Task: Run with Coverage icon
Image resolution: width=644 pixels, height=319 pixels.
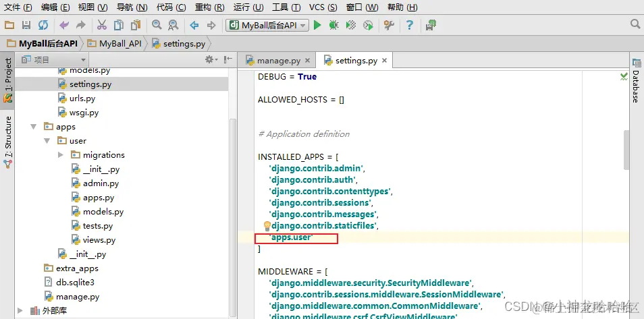Action: (351, 26)
